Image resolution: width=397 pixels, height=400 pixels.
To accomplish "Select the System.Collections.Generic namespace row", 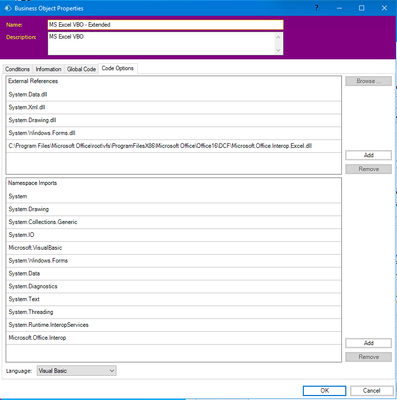I will pos(174,222).
